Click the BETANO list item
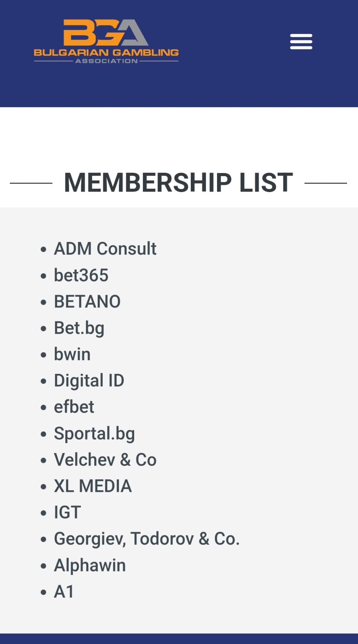This screenshot has height=644, width=358. click(87, 302)
